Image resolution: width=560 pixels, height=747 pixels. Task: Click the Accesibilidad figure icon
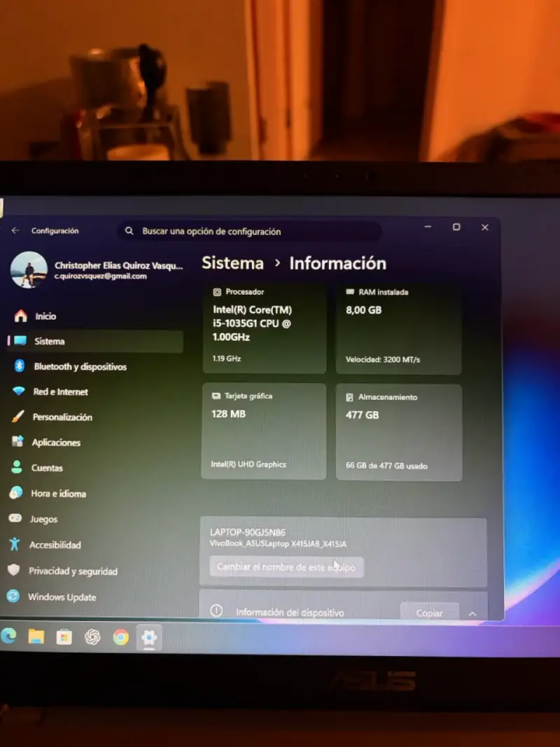click(x=15, y=544)
